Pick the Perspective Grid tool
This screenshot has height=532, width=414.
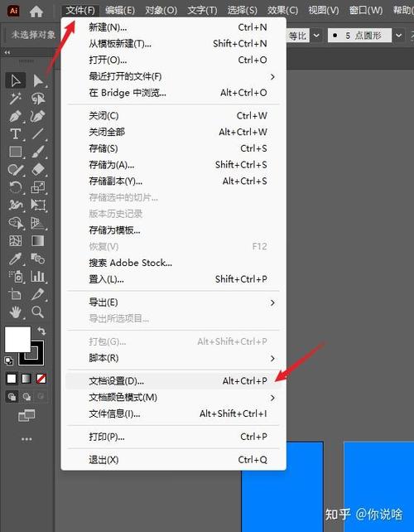click(38, 223)
